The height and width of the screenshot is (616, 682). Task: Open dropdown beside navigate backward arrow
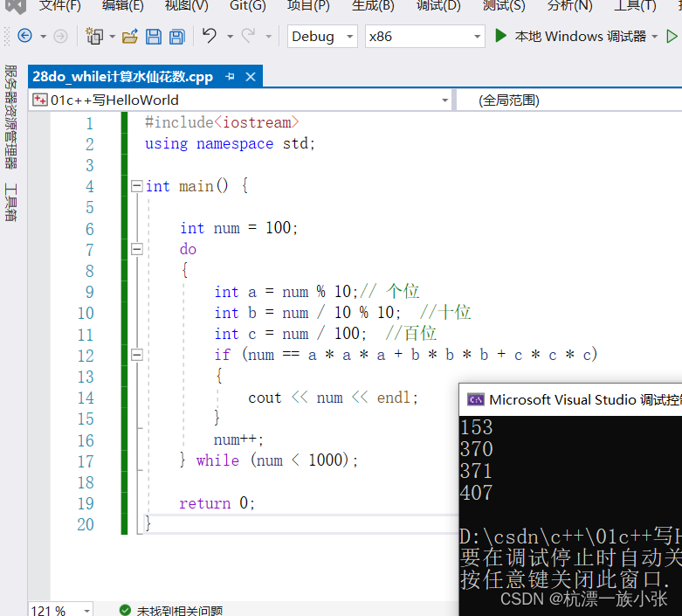pyautogui.click(x=43, y=37)
